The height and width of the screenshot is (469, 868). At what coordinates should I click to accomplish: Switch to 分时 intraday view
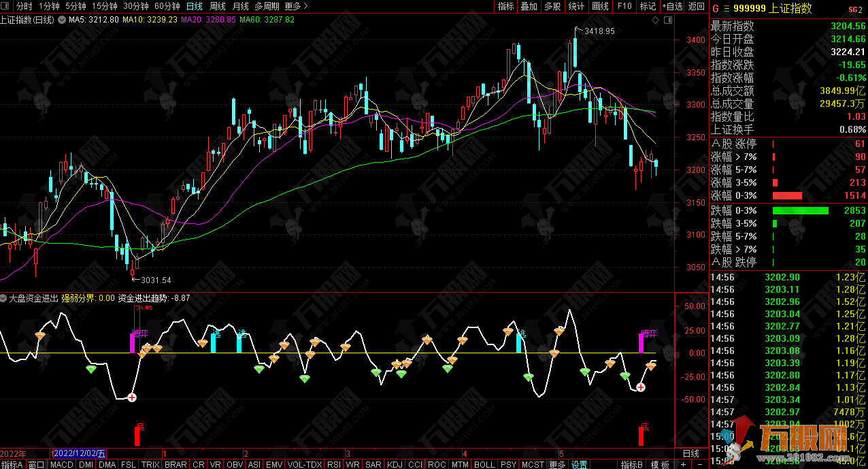click(24, 6)
